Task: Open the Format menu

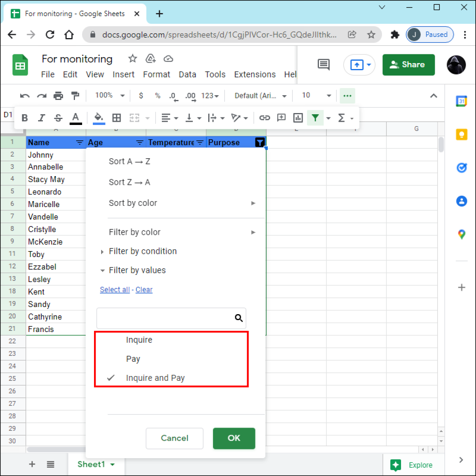Action: coord(156,74)
